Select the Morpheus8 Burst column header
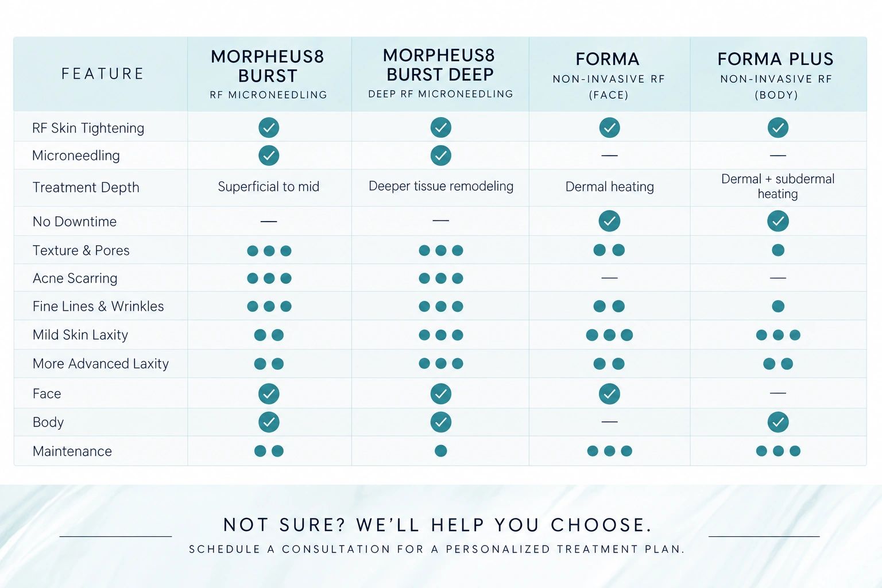The width and height of the screenshot is (882, 588). click(x=269, y=75)
